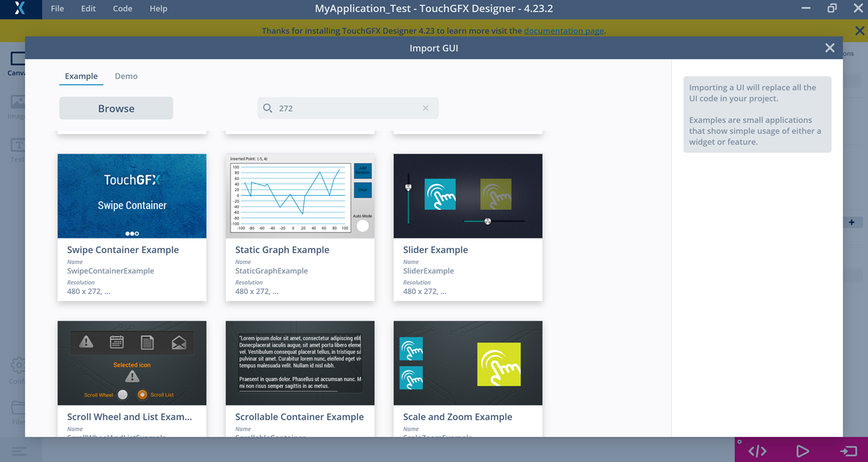Screen dimensions: 868x462
Task: Click the SwipeContainerExample name text
Action: pyautogui.click(x=110, y=271)
